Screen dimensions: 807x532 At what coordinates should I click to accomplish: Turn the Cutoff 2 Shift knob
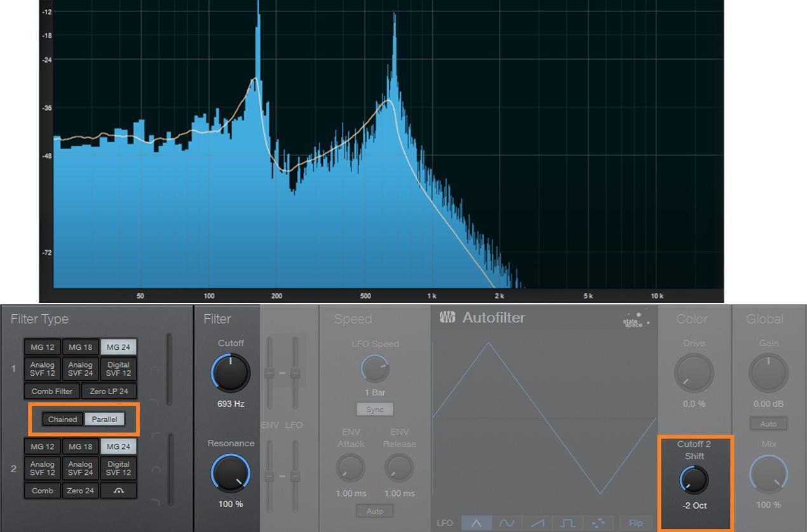[x=693, y=481]
